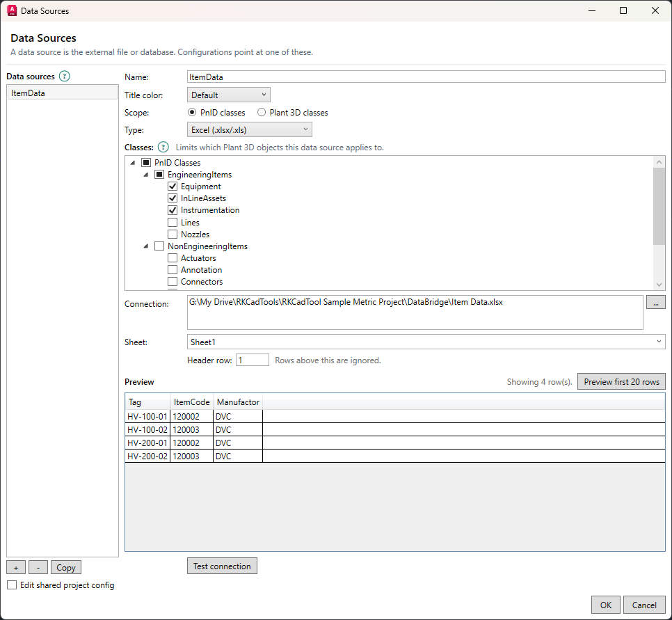The image size is (672, 620).
Task: Click the Cancel button
Action: point(644,605)
